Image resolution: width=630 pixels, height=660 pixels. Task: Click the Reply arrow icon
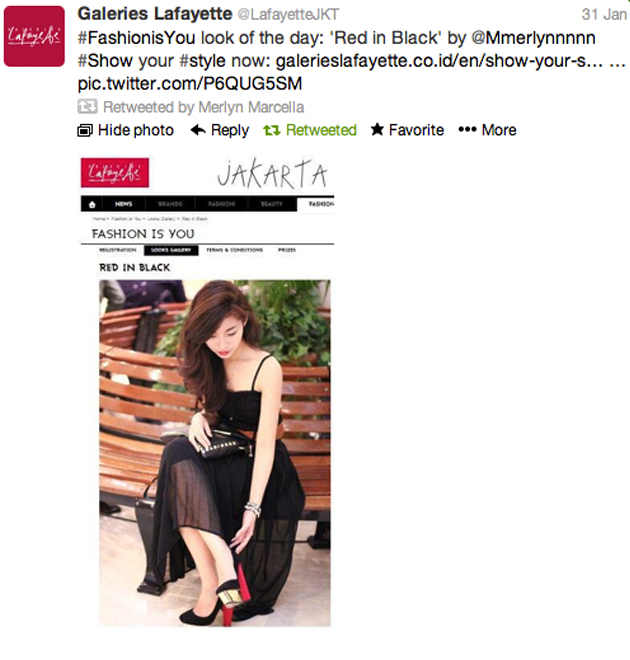click(198, 130)
